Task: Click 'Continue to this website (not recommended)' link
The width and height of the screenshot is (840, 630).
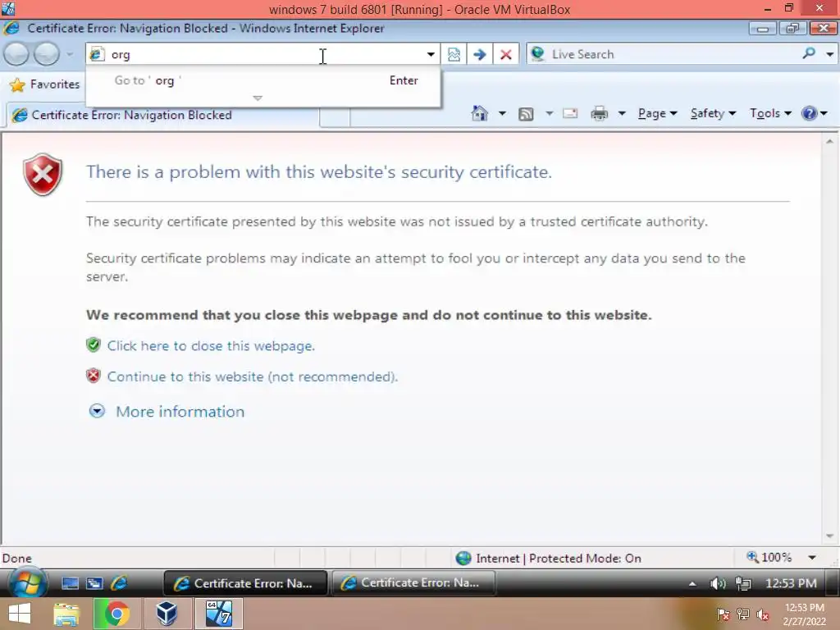Action: 253,377
